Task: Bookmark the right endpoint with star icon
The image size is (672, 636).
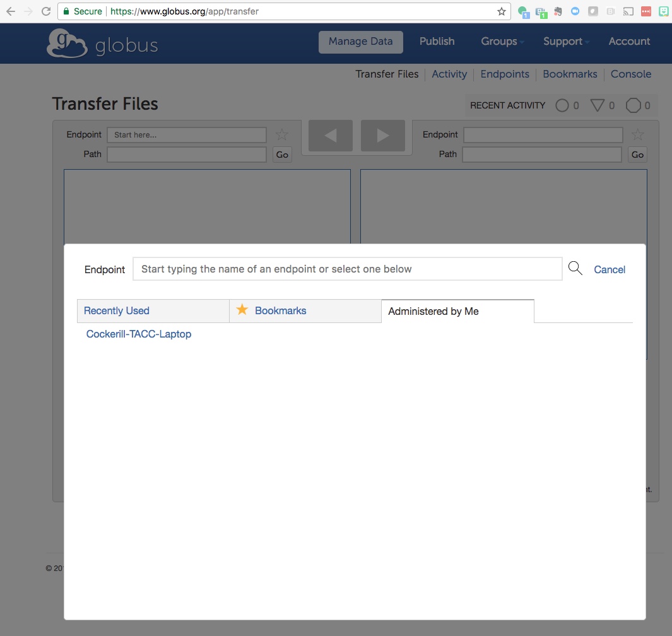Action: click(638, 135)
